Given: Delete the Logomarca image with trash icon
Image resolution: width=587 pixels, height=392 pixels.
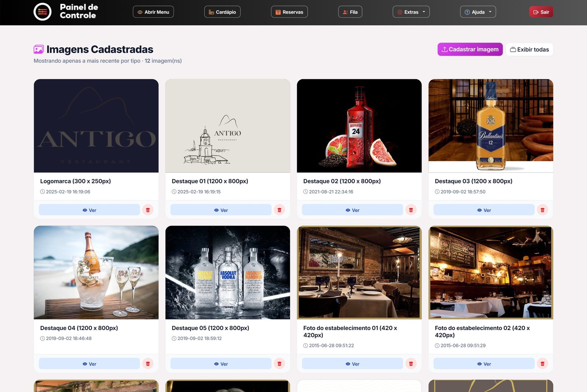Looking at the screenshot, I should click(148, 210).
